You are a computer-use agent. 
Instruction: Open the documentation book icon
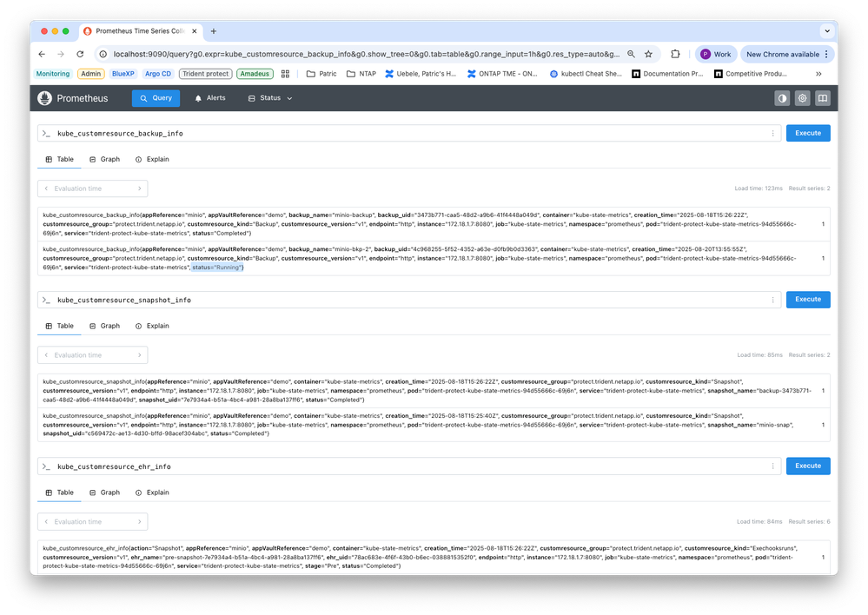[823, 98]
